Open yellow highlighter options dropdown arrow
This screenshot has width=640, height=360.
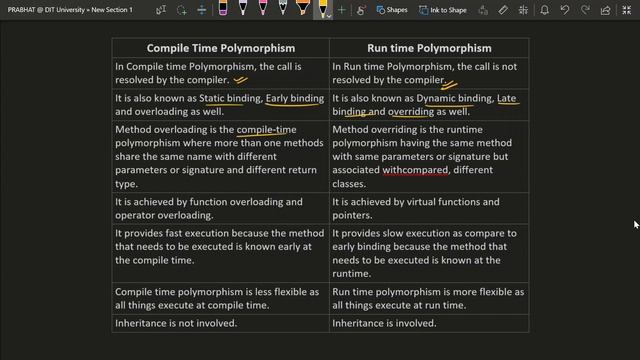[329, 16]
